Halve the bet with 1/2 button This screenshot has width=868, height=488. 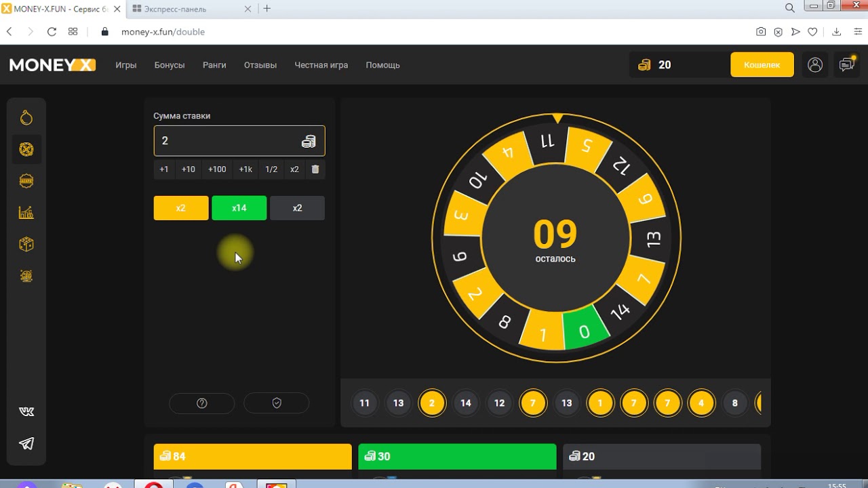point(271,169)
